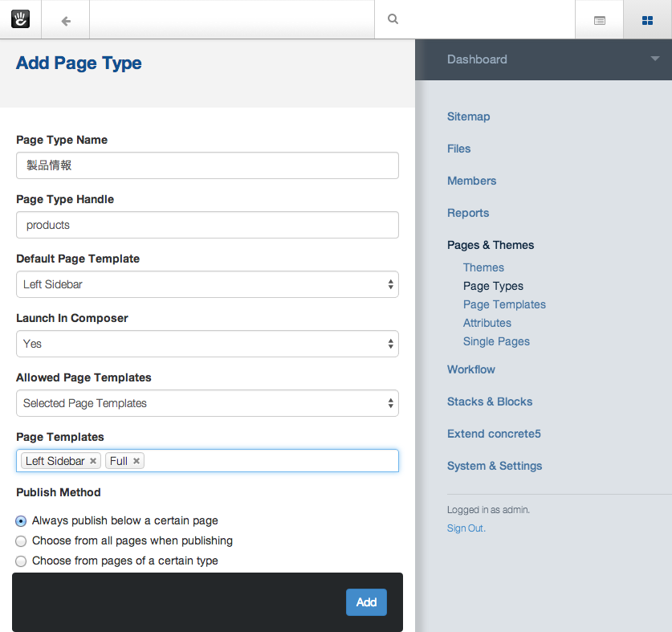Open the Default Page Template dropdown
672x632 pixels.
[x=207, y=284]
